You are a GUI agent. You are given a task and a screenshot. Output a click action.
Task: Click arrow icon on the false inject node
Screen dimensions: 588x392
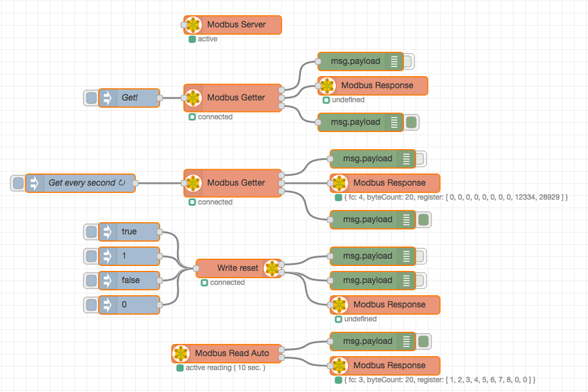[x=108, y=281]
